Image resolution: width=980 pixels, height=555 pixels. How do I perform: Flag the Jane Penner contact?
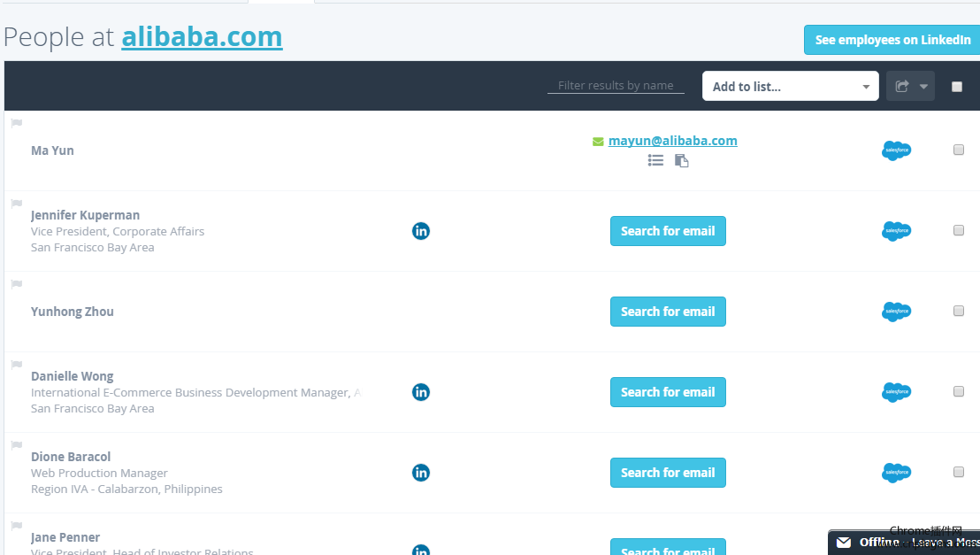(x=17, y=526)
